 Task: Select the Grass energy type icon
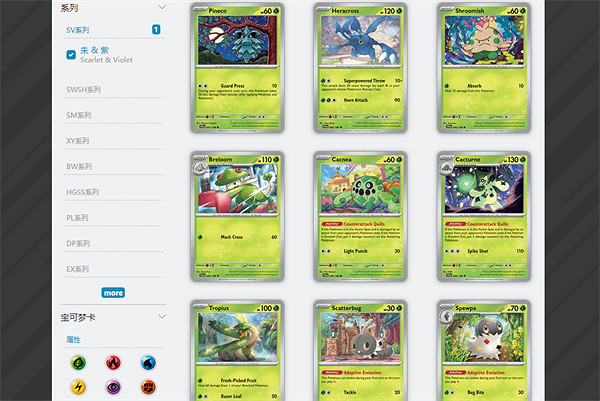pyautogui.click(x=78, y=363)
